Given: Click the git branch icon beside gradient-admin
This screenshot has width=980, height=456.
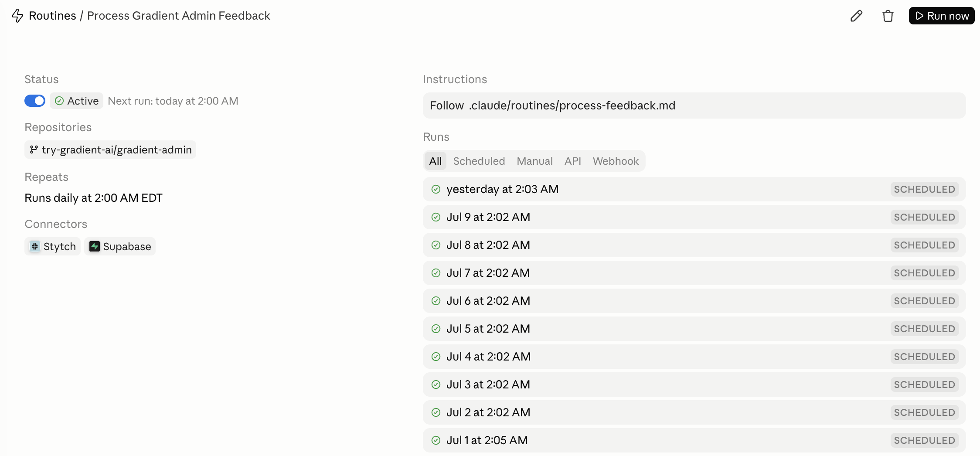Looking at the screenshot, I should (x=34, y=150).
